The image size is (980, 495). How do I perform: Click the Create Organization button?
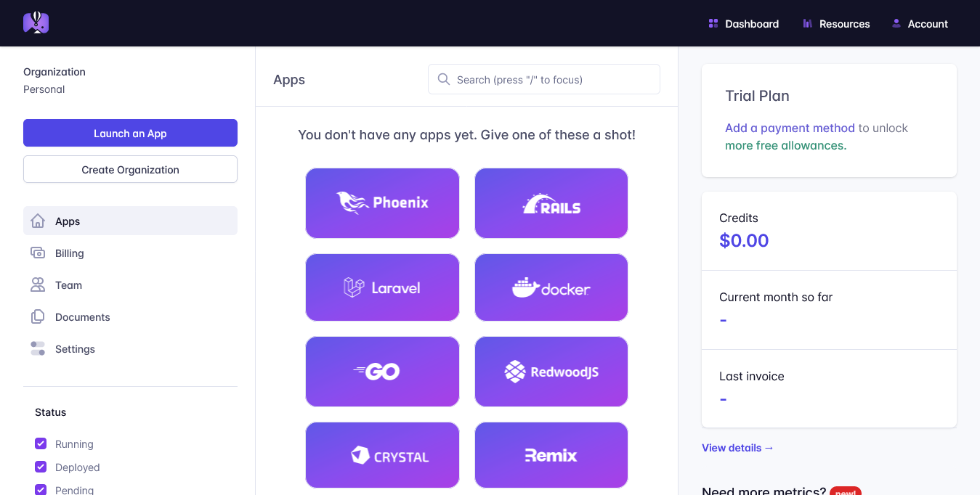[130, 169]
